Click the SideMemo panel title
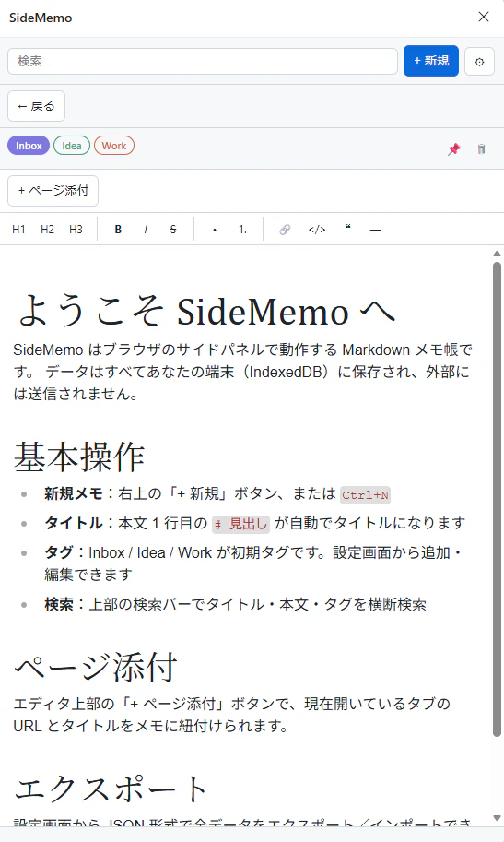This screenshot has width=504, height=842. pyautogui.click(x=41, y=18)
